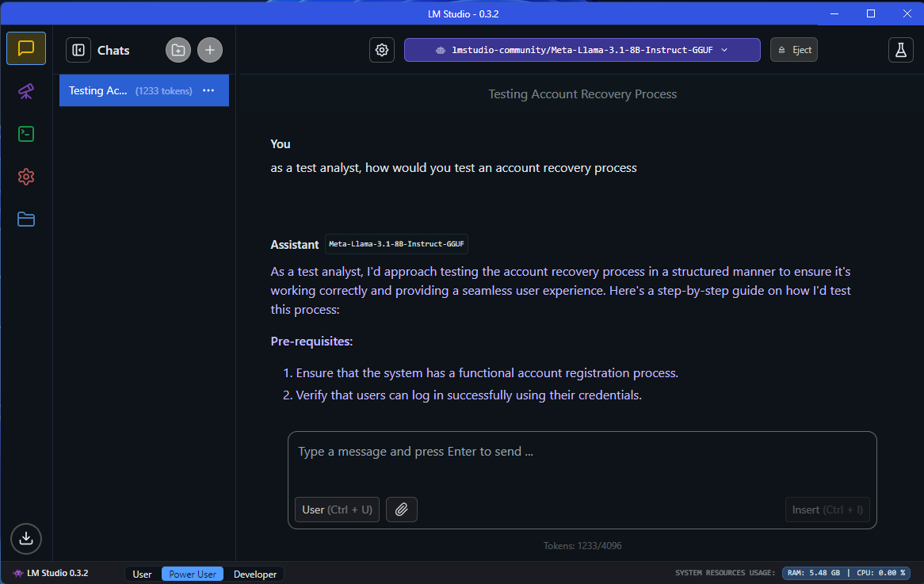
Task: Select the Power User mode
Action: [x=192, y=574]
